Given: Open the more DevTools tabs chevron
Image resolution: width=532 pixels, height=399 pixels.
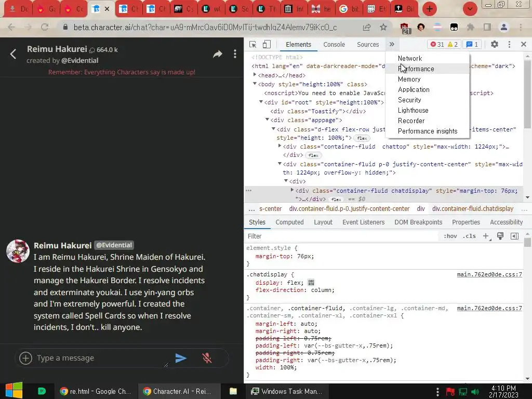Looking at the screenshot, I should pos(392,44).
